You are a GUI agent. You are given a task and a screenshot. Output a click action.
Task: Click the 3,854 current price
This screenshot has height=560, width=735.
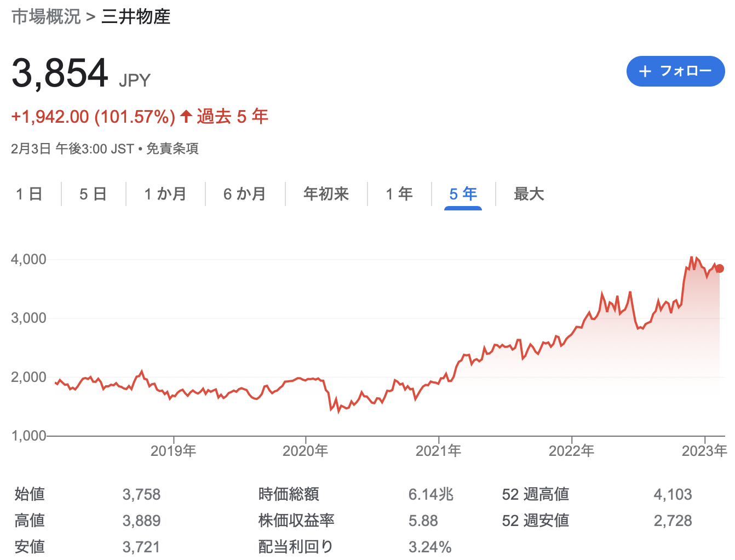60,73
